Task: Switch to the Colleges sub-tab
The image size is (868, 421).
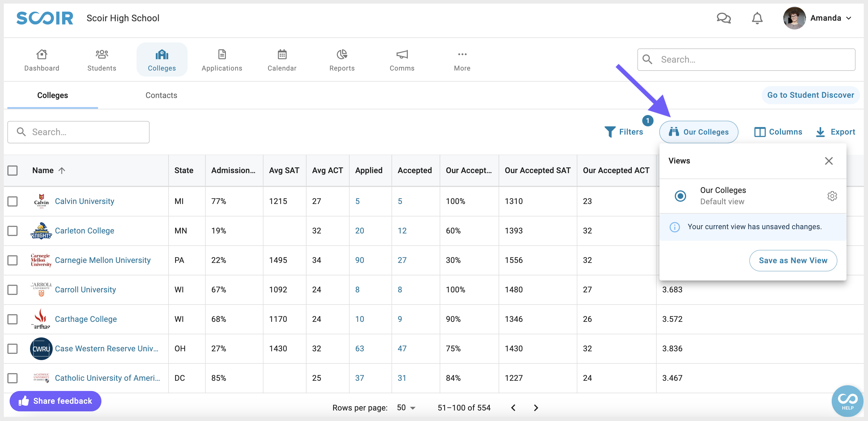Action: click(53, 95)
